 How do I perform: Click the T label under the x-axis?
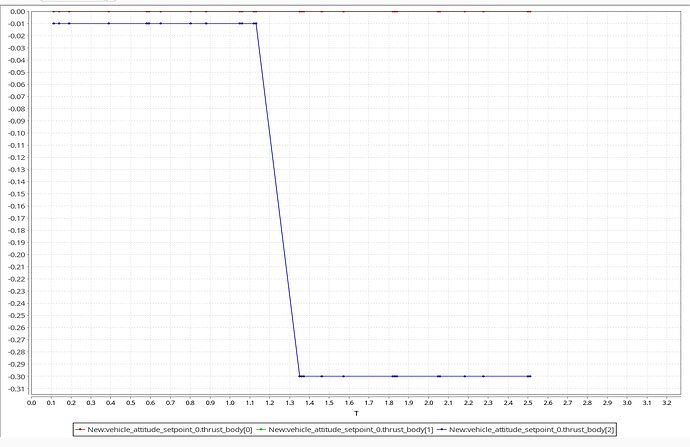click(356, 412)
